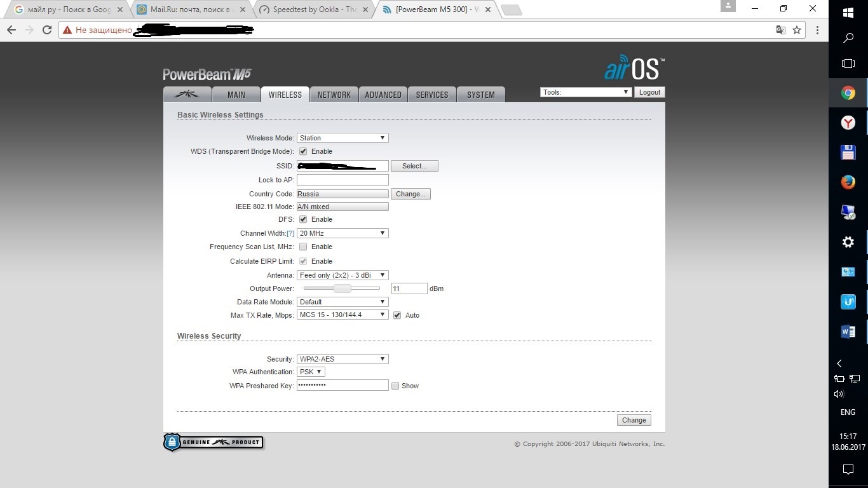Image resolution: width=868 pixels, height=488 pixels.
Task: Open the Wireless Mode dropdown
Action: click(x=342, y=138)
